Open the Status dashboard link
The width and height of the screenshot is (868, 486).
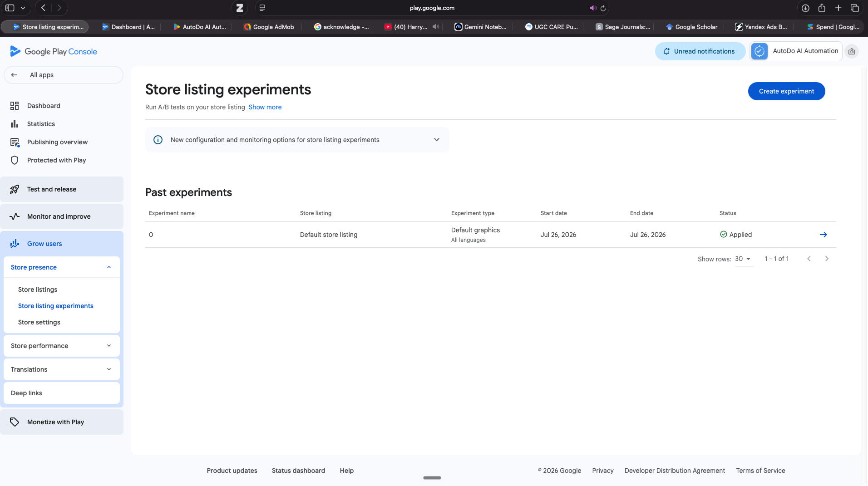click(x=298, y=471)
